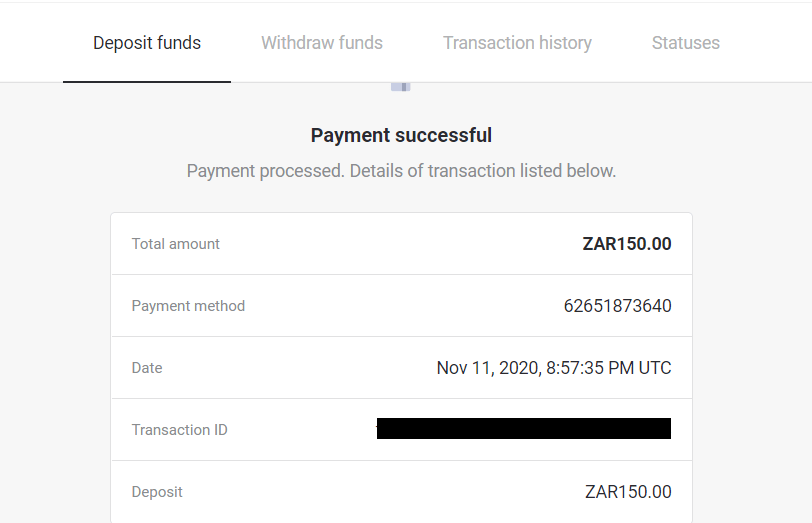This screenshot has height=523, width=812.
Task: Click the redacted Transaction ID black bar
Action: (x=523, y=429)
